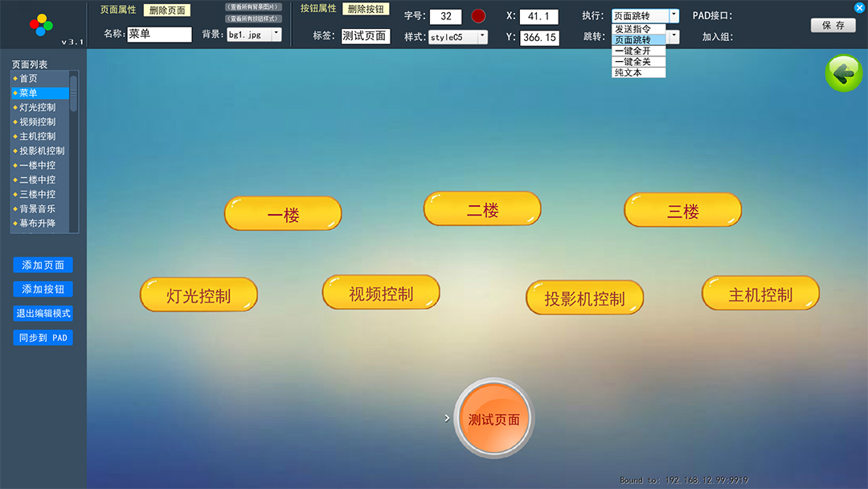Close the editor with the blue X
This screenshot has width=868, height=489.
click(x=859, y=7)
